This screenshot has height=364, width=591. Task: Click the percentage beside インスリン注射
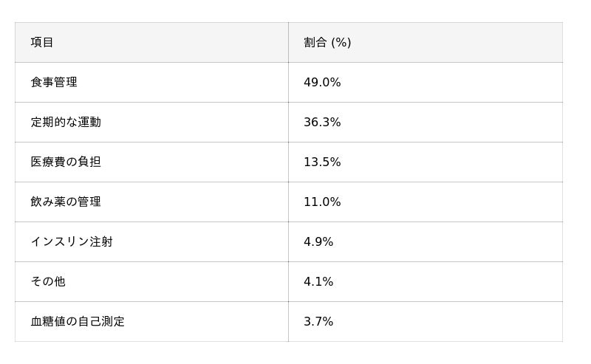point(318,242)
